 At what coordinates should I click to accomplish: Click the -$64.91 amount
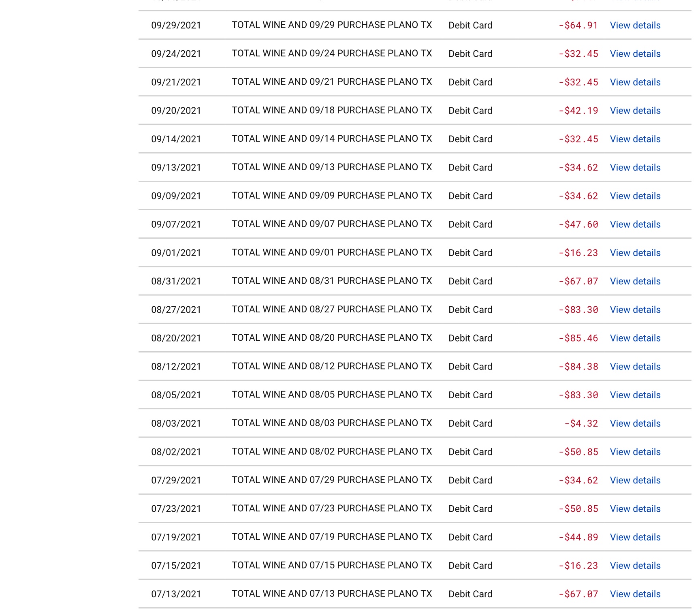[578, 26]
